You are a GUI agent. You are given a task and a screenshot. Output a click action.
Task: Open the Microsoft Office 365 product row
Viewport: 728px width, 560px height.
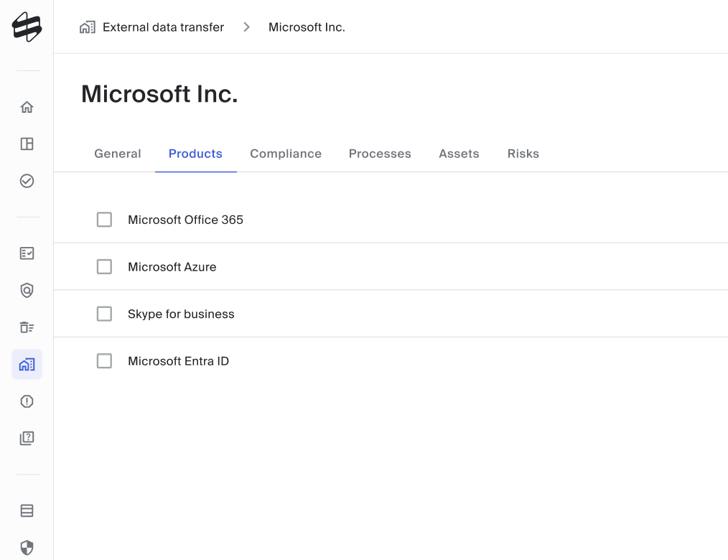(391, 220)
